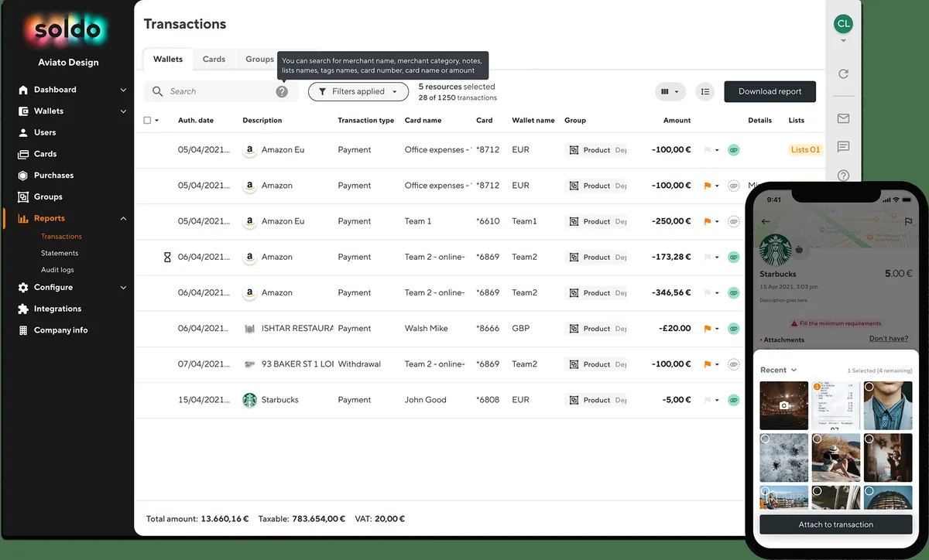Open the chat message icon

(x=843, y=147)
